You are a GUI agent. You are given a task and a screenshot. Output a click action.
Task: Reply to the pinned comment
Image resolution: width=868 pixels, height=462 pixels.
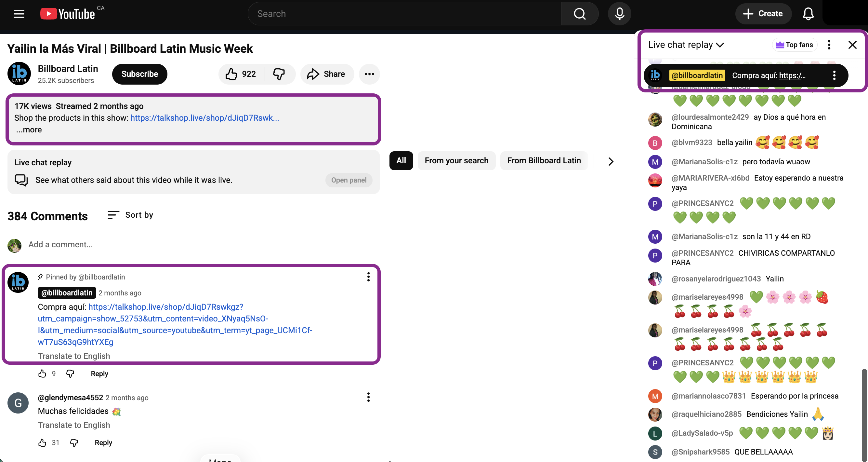(x=99, y=374)
